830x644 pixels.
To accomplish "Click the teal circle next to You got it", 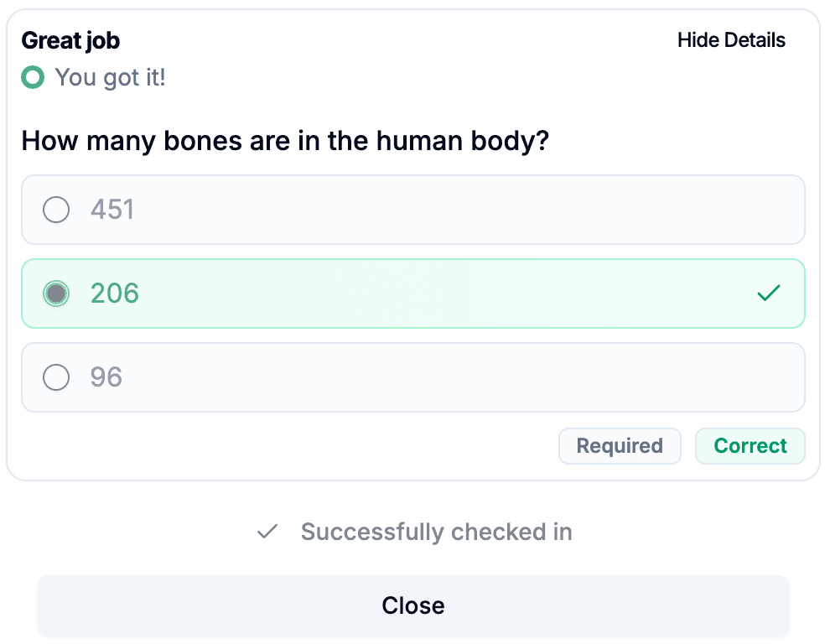I will (x=32, y=77).
